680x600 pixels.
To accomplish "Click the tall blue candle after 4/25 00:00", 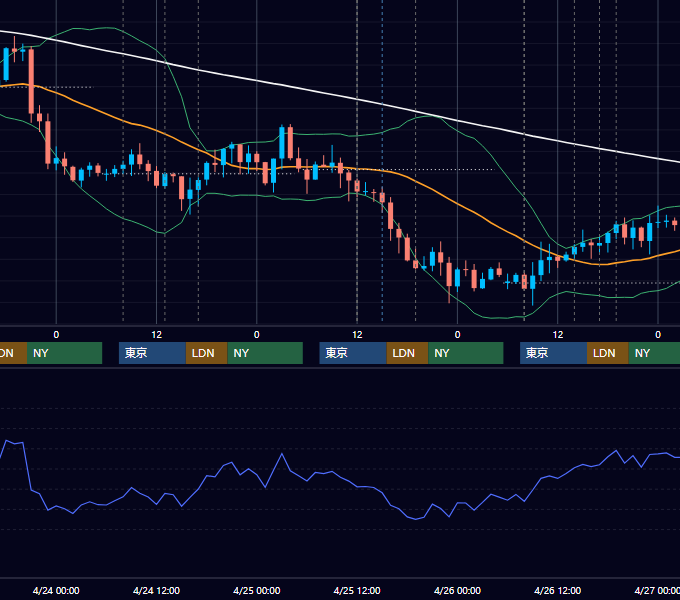I will [282, 142].
